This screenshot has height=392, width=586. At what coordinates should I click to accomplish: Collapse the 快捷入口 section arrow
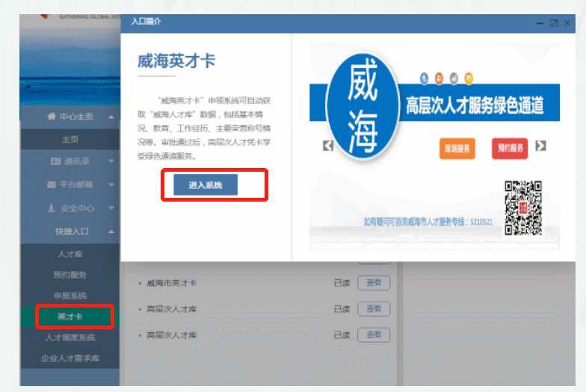coord(111,232)
